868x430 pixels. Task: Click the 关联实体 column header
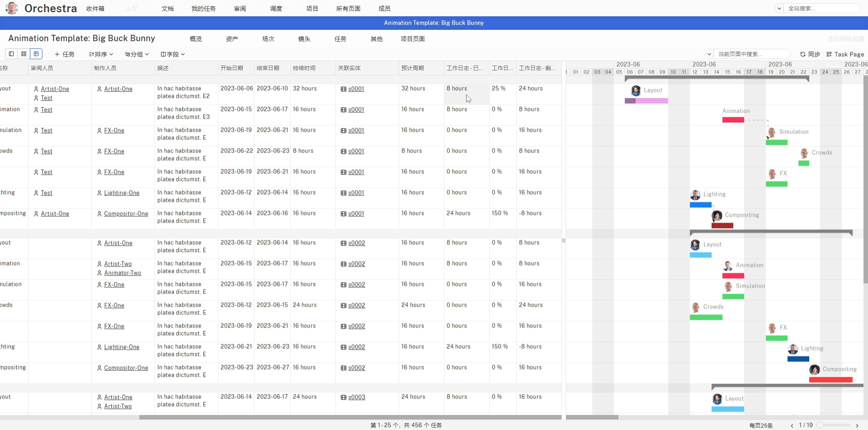367,68
